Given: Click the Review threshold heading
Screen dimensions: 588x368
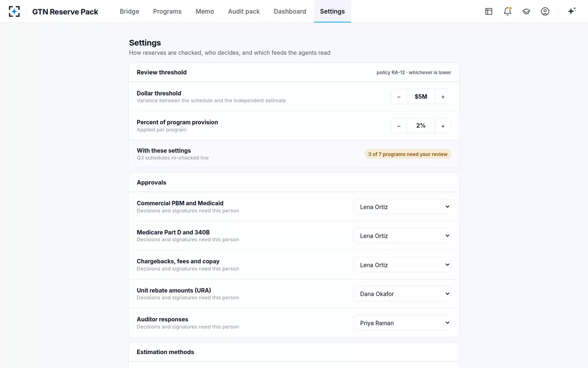Looking at the screenshot, I should pyautogui.click(x=162, y=72).
